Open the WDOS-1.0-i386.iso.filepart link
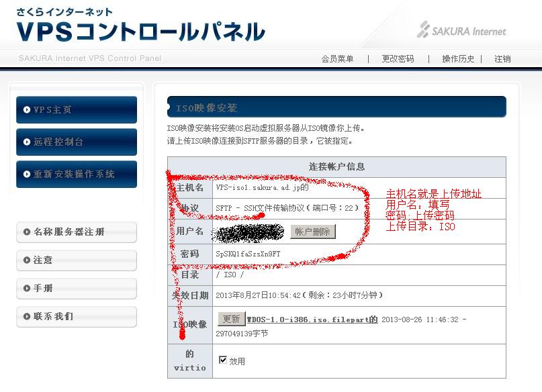542x392 pixels. pyautogui.click(x=312, y=320)
